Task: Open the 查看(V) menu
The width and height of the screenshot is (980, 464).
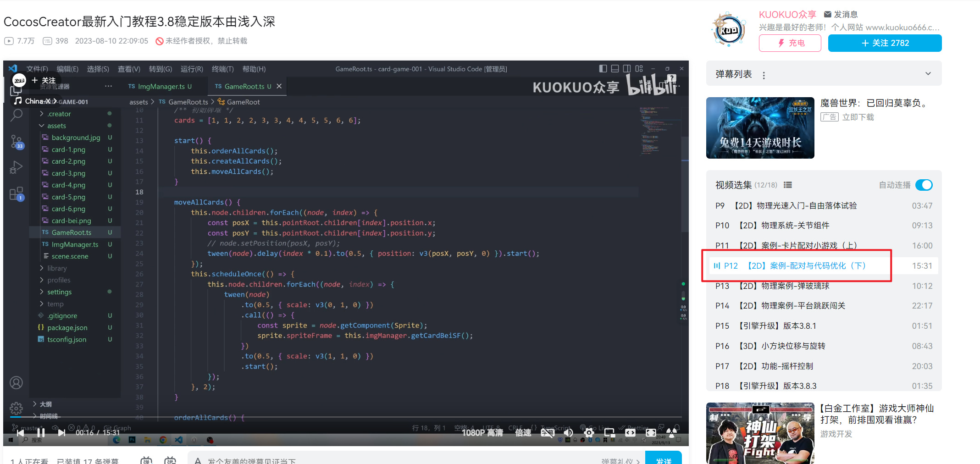Action: (129, 69)
